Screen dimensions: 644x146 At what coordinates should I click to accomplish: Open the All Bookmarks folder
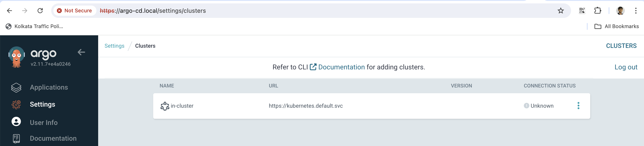pyautogui.click(x=616, y=26)
